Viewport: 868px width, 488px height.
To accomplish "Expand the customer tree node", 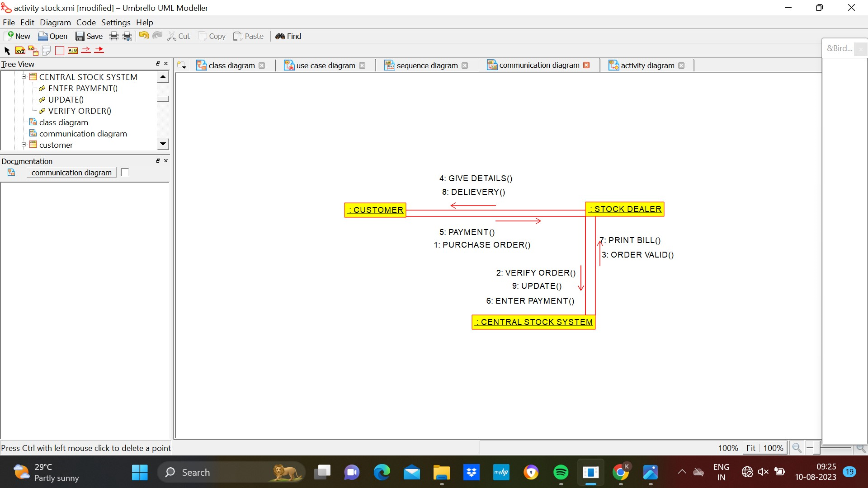I will pyautogui.click(x=24, y=145).
